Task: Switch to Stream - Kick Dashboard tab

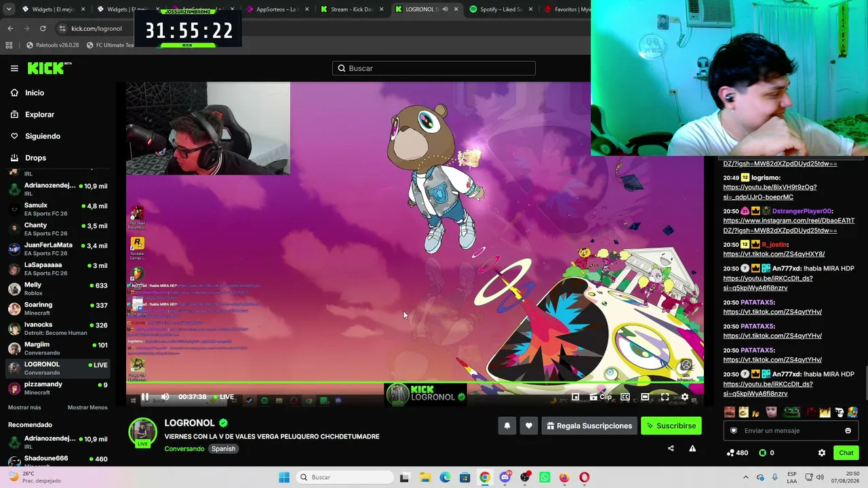Action: [x=351, y=9]
